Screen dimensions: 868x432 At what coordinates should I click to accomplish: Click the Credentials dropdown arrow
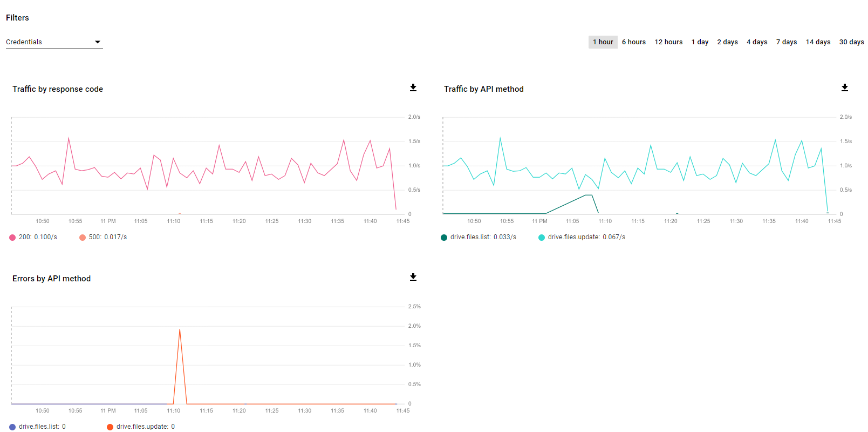click(98, 42)
